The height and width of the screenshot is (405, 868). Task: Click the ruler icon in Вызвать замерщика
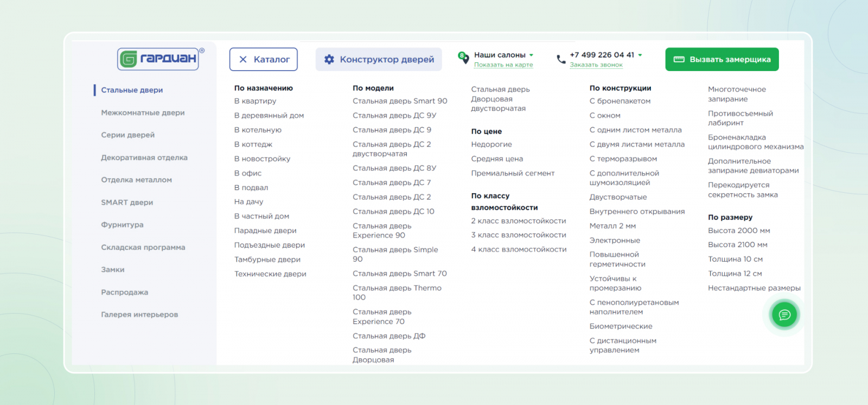click(x=679, y=59)
